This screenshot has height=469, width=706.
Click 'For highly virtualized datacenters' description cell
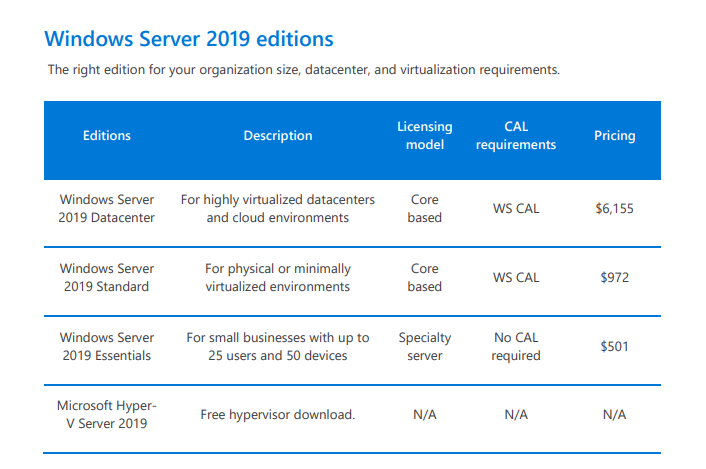click(x=278, y=208)
